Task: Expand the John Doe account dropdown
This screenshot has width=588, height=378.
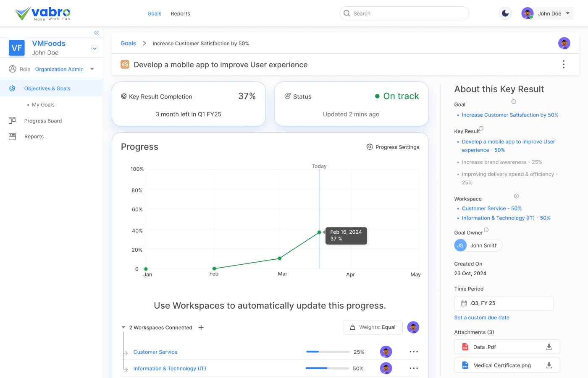Action: pyautogui.click(x=568, y=13)
